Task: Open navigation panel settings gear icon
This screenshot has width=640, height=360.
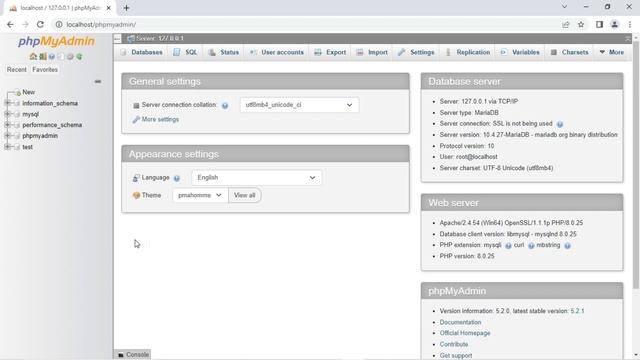Action: (x=70, y=57)
